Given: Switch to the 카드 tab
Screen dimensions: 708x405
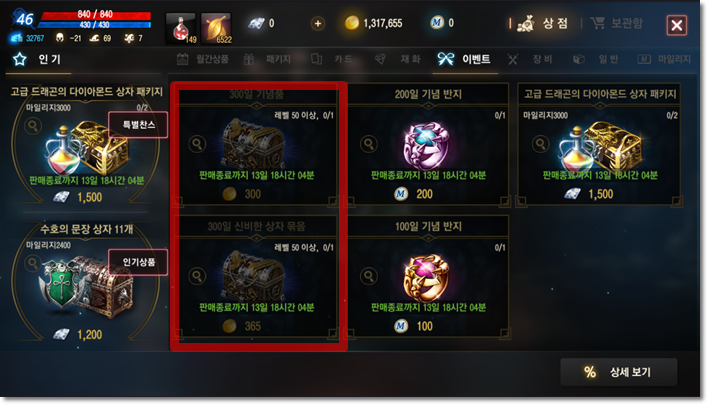Looking at the screenshot, I should pyautogui.click(x=332, y=59).
